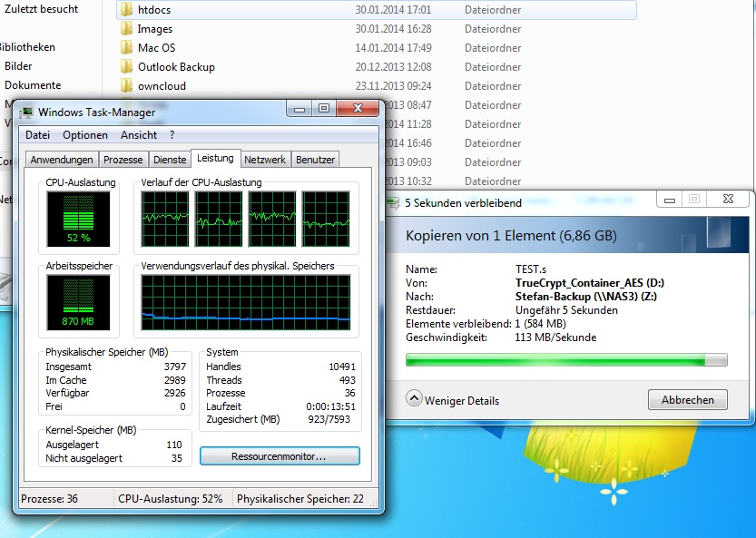Viewport: 756px width, 538px height.
Task: Minimize the copy progress dialog
Action: [670, 199]
